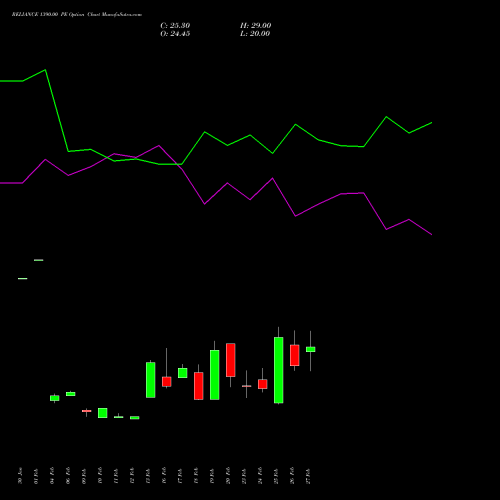
Task: Click the 26 Feb date label
Action: point(292,476)
